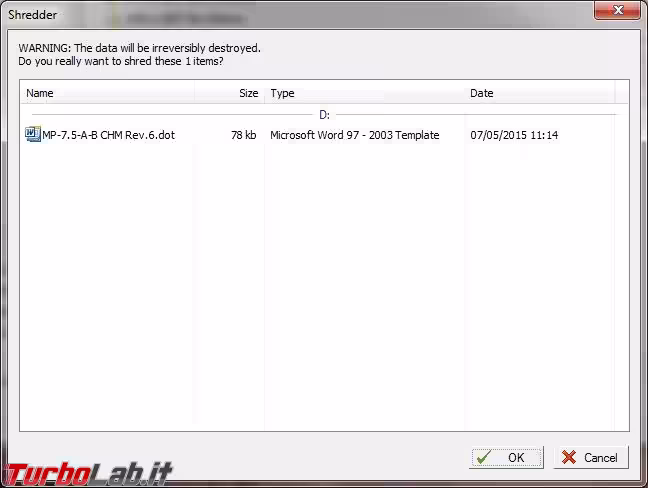
Task: Select the file MP-7.5-A-B CHM Rev.6.dot
Action: 108,135
